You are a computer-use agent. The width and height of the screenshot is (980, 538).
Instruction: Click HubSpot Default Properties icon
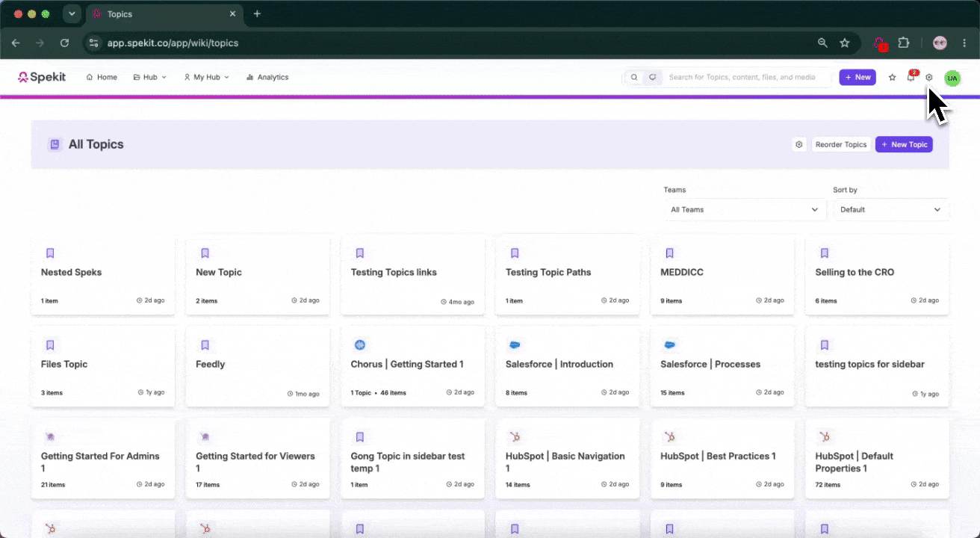825,437
